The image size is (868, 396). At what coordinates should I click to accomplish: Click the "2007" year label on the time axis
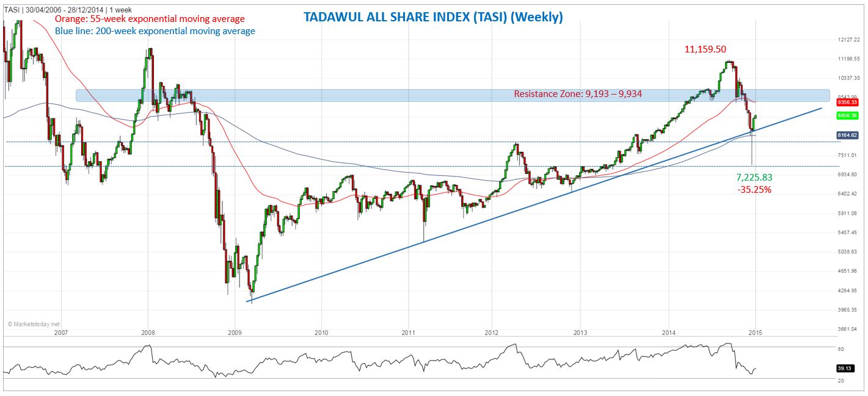click(60, 333)
